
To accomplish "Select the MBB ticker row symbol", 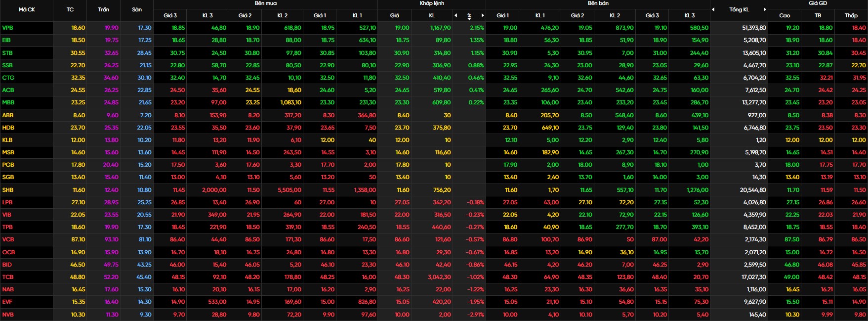I will point(8,102).
